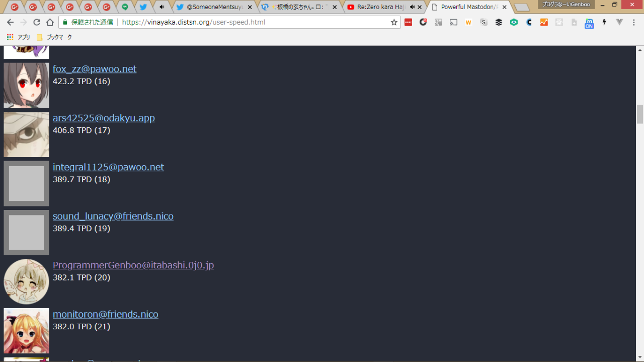Viewport: 644px width, 362px height.
Task: Open fox_zz@pawoo.net profile link
Action: click(x=95, y=69)
